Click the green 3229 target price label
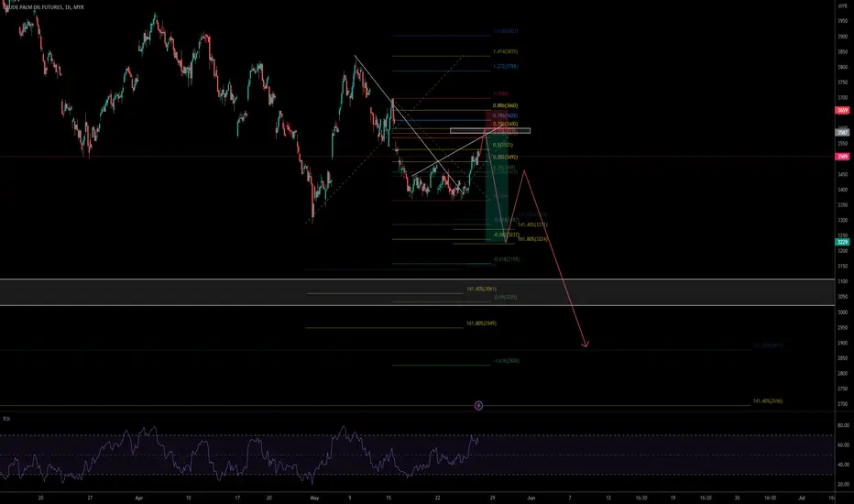Screen dimensions: 854x504 (842, 242)
